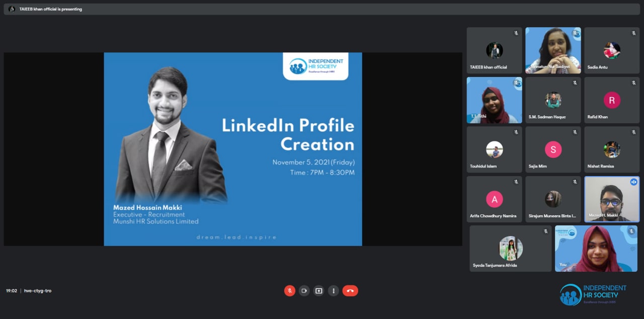
Task: Click muted mic icon on Sirajum Muneera tile
Action: [575, 182]
